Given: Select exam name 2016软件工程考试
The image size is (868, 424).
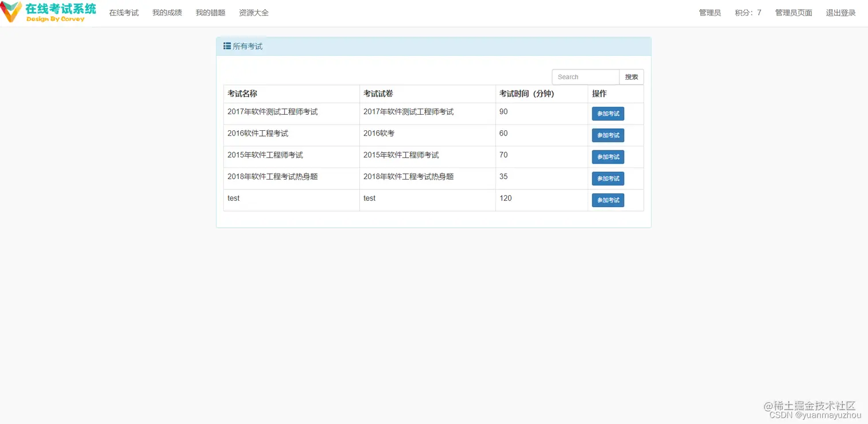Looking at the screenshot, I should [x=258, y=133].
